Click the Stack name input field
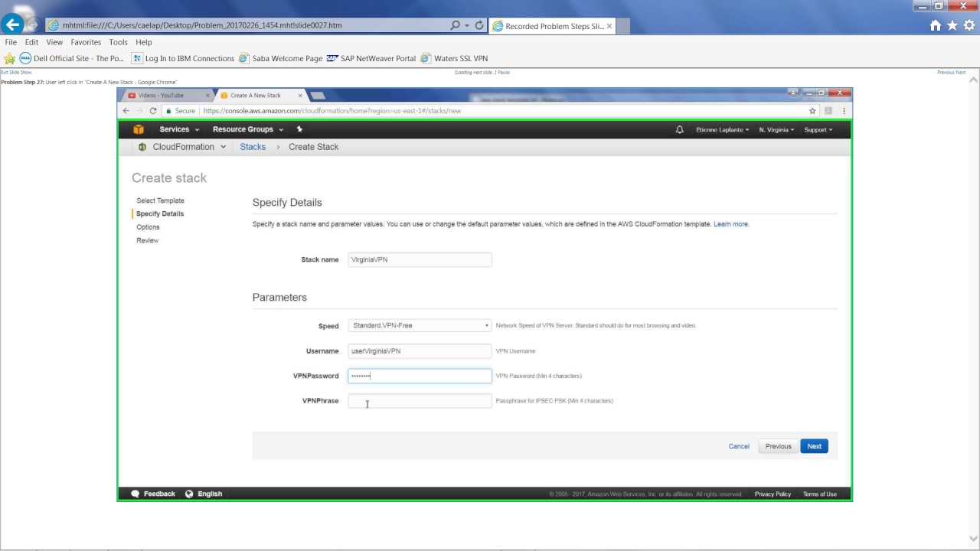The width and height of the screenshot is (980, 551). 420,259
